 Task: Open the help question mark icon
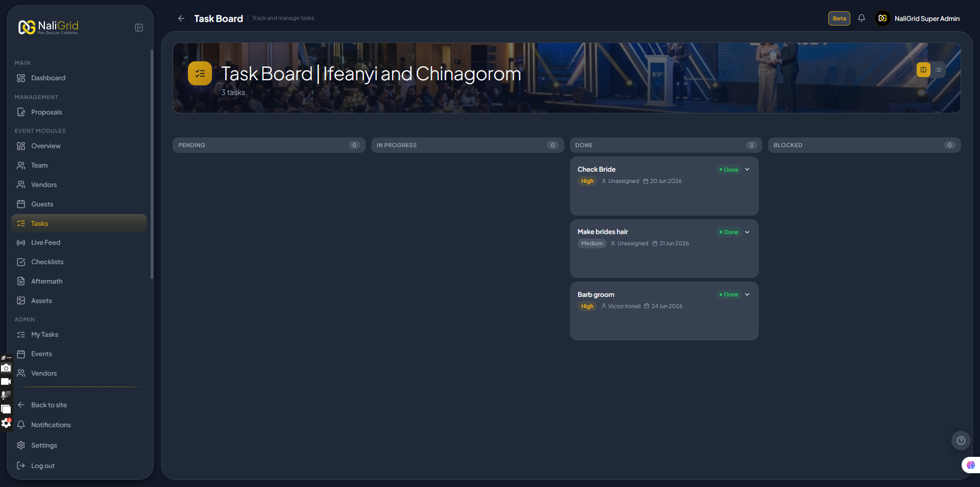pos(961,440)
